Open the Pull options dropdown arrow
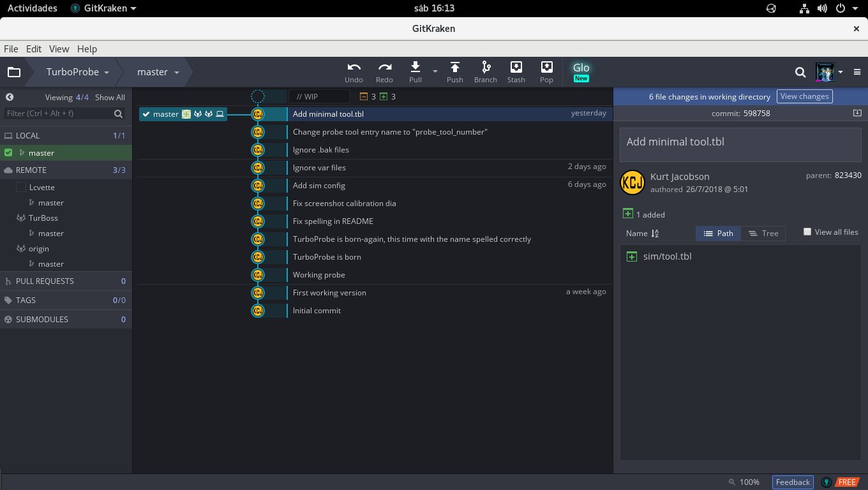 435,71
